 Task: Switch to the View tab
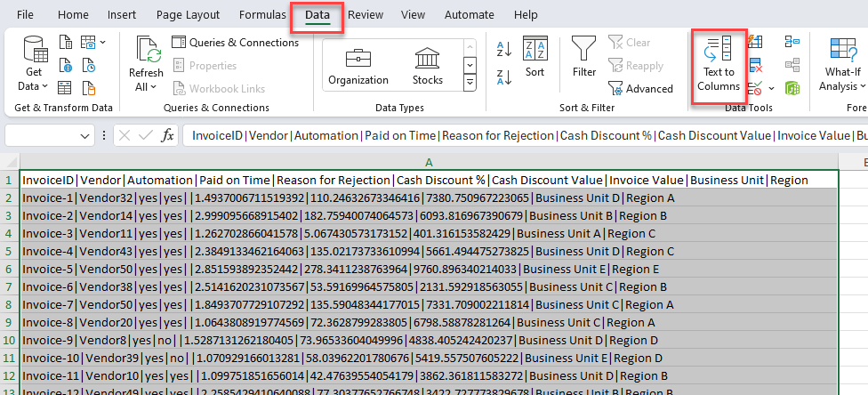coord(413,15)
